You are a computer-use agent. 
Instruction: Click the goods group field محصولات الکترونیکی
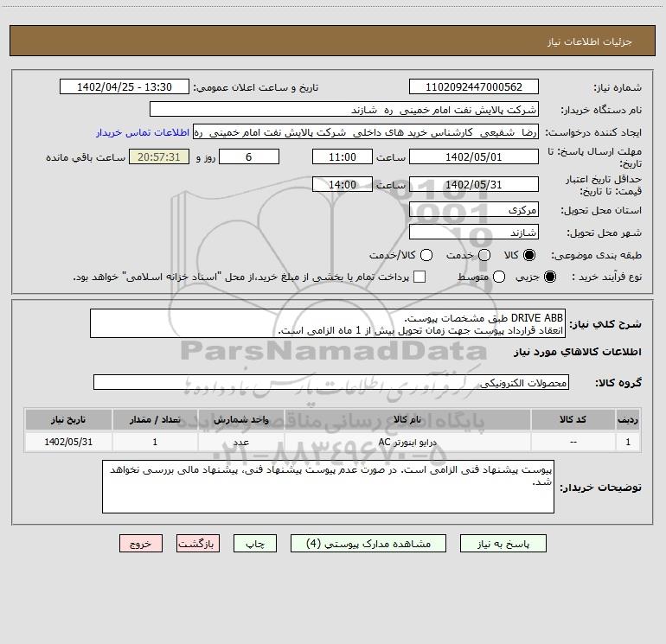point(331,382)
